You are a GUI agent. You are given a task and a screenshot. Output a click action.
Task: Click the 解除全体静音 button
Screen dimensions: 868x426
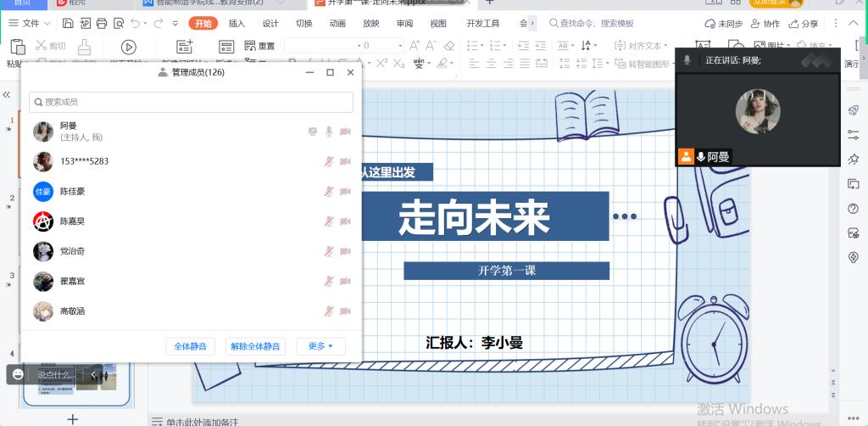(255, 346)
